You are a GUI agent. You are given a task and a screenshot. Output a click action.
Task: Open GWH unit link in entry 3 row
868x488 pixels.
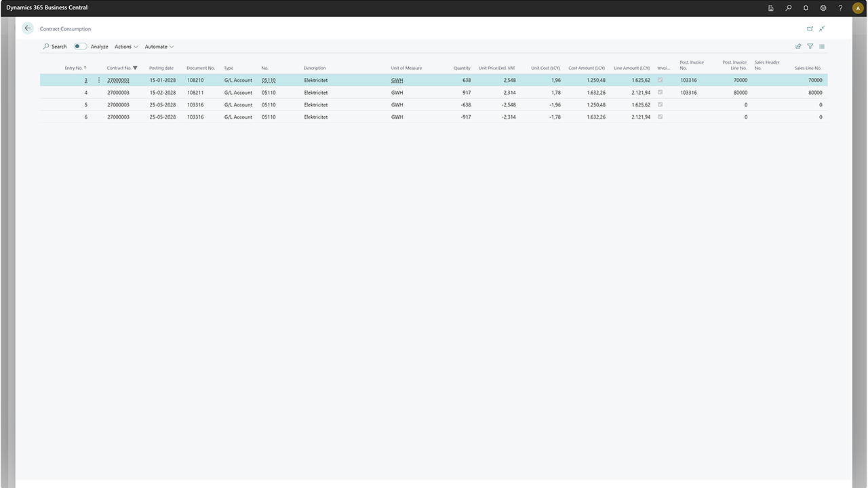tap(397, 80)
